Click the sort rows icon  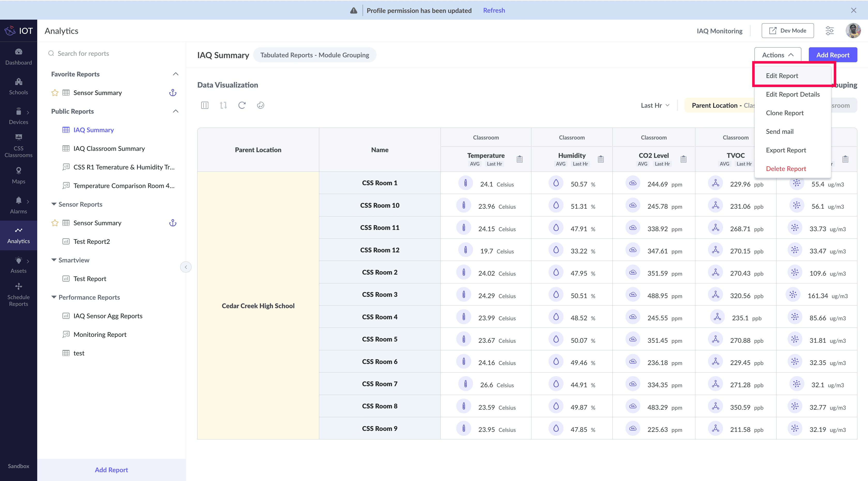click(x=223, y=105)
